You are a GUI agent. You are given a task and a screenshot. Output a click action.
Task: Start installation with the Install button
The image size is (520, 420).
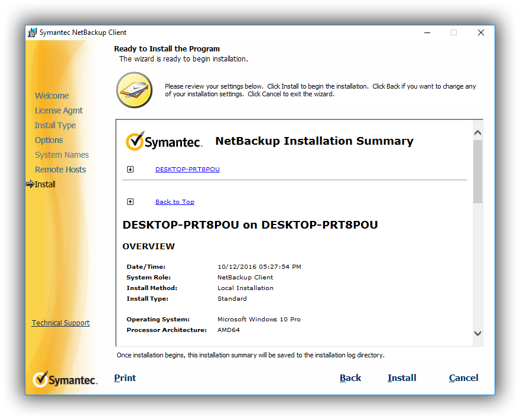[402, 378]
